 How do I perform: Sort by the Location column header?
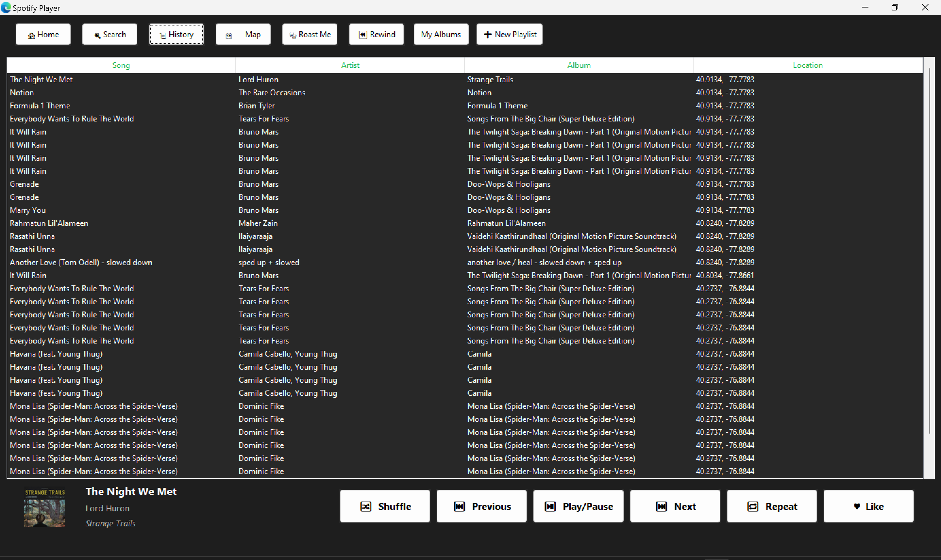point(807,65)
